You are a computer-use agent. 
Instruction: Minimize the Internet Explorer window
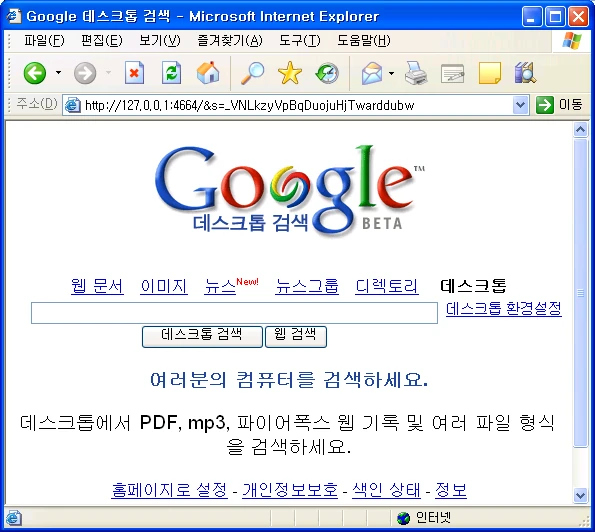click(x=532, y=16)
